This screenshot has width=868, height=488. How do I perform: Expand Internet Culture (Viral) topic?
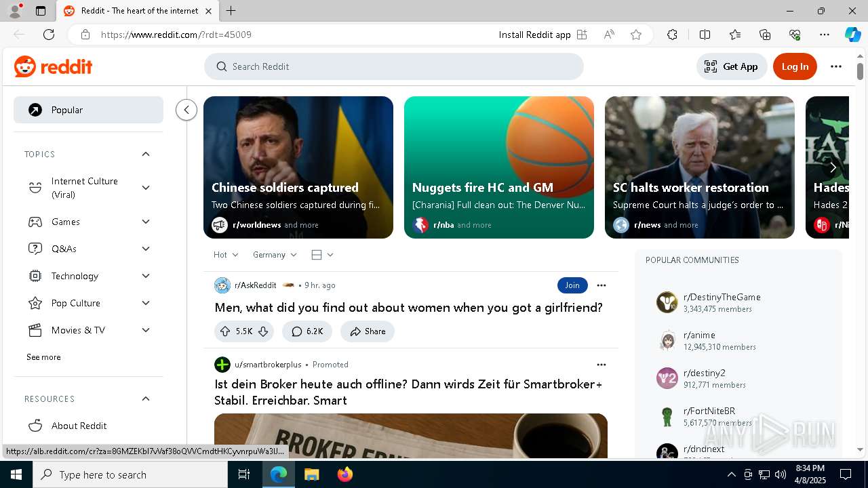click(x=146, y=188)
